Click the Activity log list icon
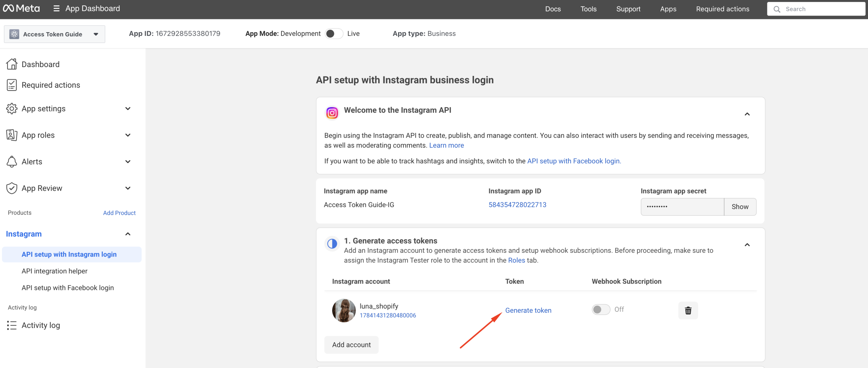 click(x=12, y=325)
